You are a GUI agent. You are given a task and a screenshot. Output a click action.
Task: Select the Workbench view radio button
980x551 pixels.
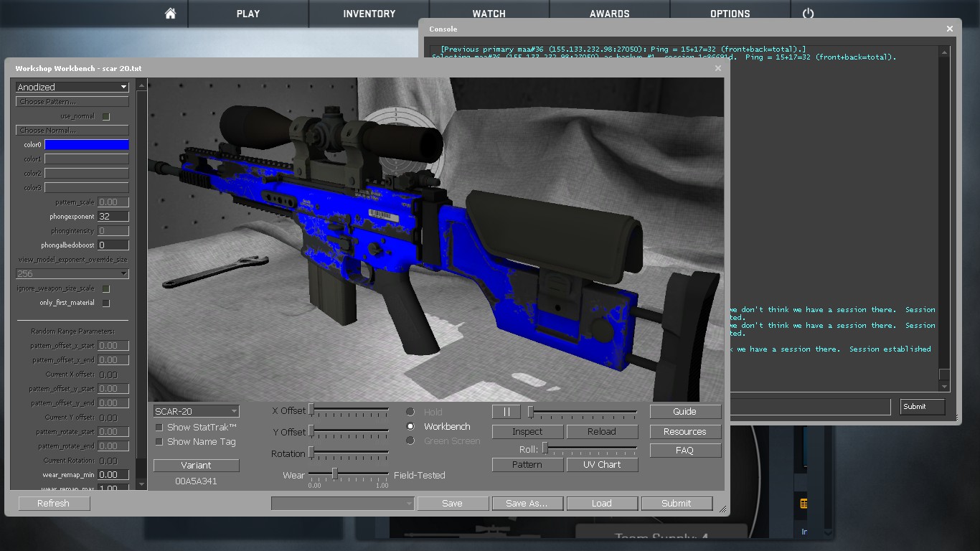coord(410,426)
